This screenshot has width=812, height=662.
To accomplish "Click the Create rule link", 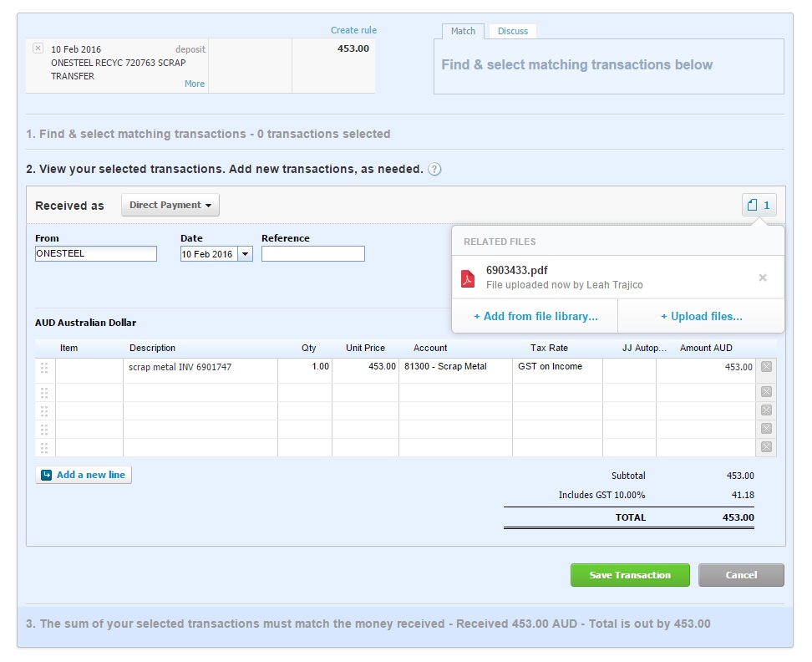I will click(x=353, y=30).
